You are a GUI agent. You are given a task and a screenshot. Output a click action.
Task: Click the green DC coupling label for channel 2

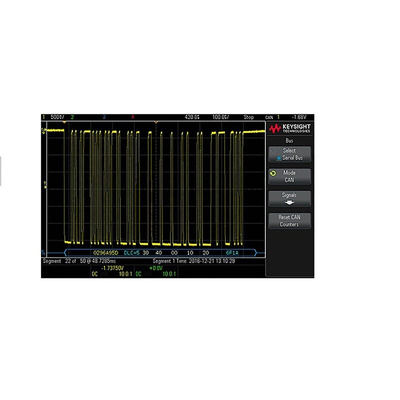pos(139,274)
